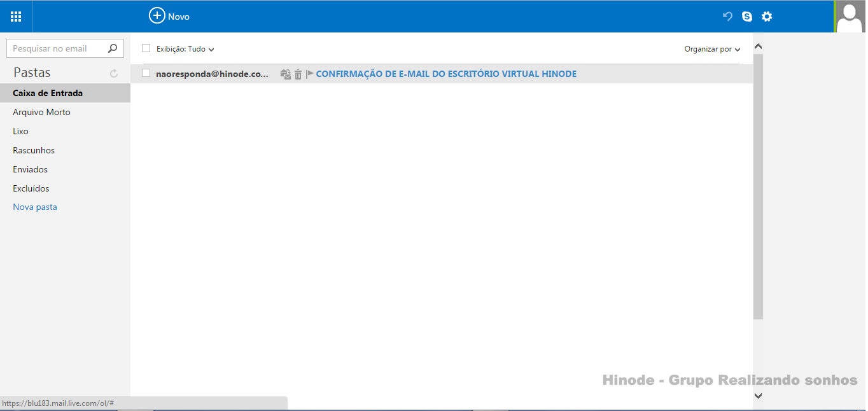Click the Nova pasta link
The width and height of the screenshot is (868, 411).
click(35, 207)
